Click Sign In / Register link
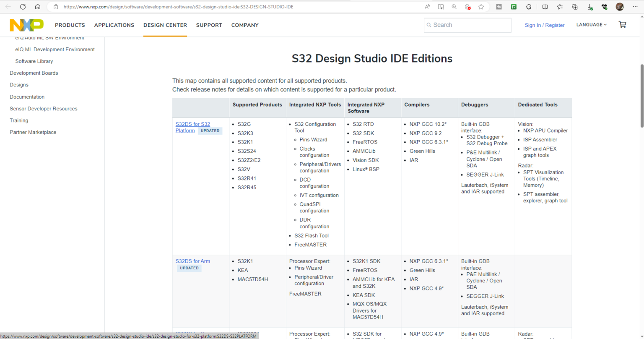Image resolution: width=644 pixels, height=339 pixels. [x=545, y=25]
